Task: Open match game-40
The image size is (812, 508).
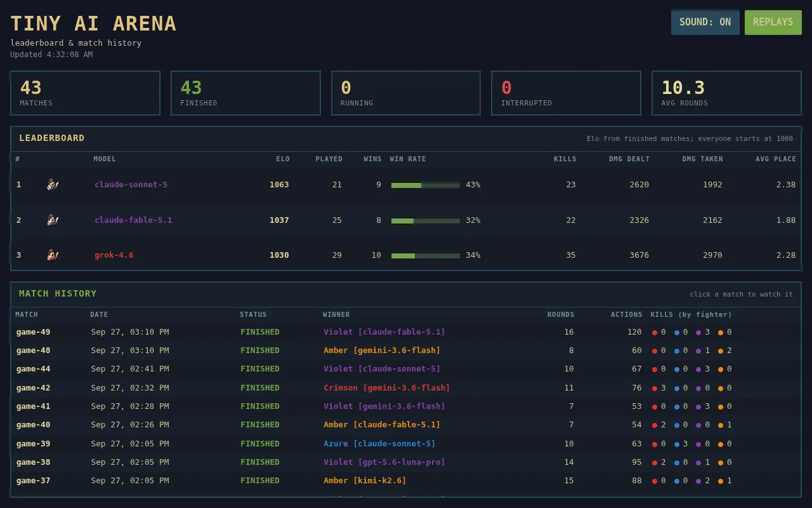Action: click(x=406, y=425)
